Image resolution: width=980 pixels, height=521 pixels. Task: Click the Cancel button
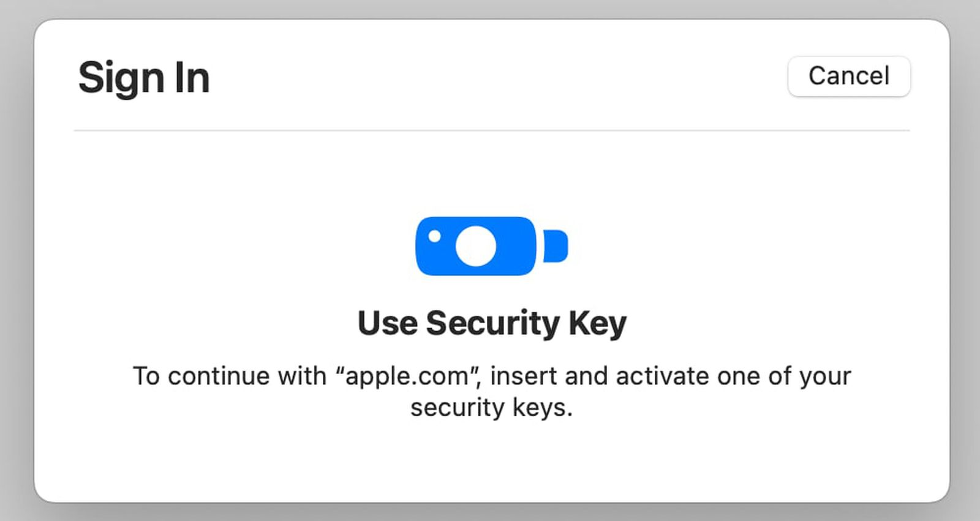click(x=849, y=77)
